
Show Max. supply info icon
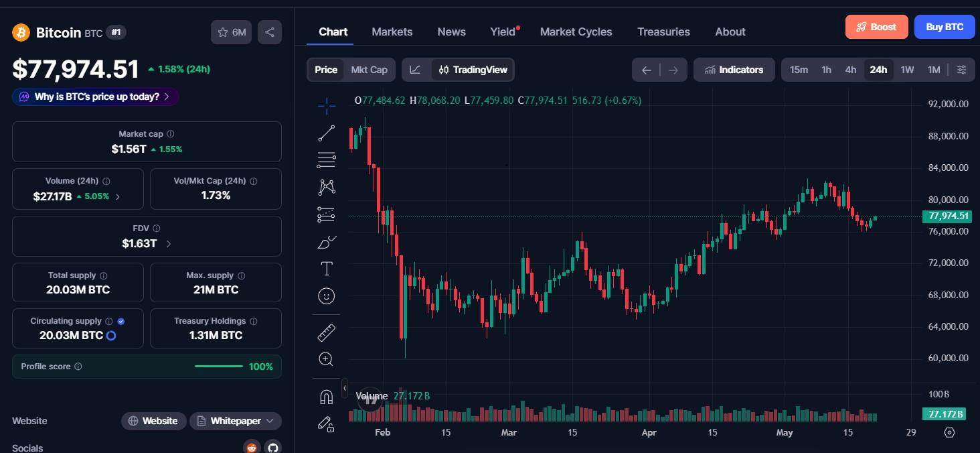[242, 275]
